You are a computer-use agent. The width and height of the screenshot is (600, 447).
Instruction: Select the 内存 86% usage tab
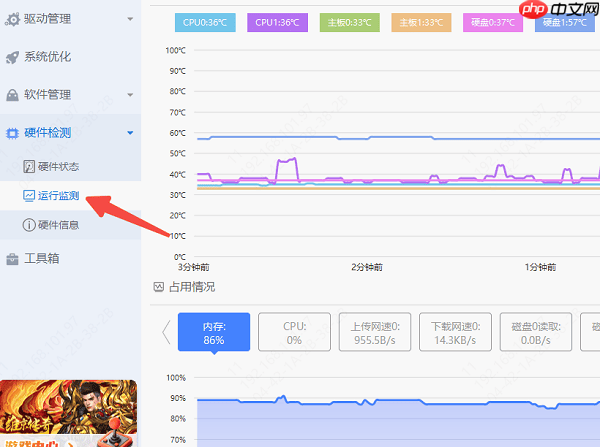214,332
